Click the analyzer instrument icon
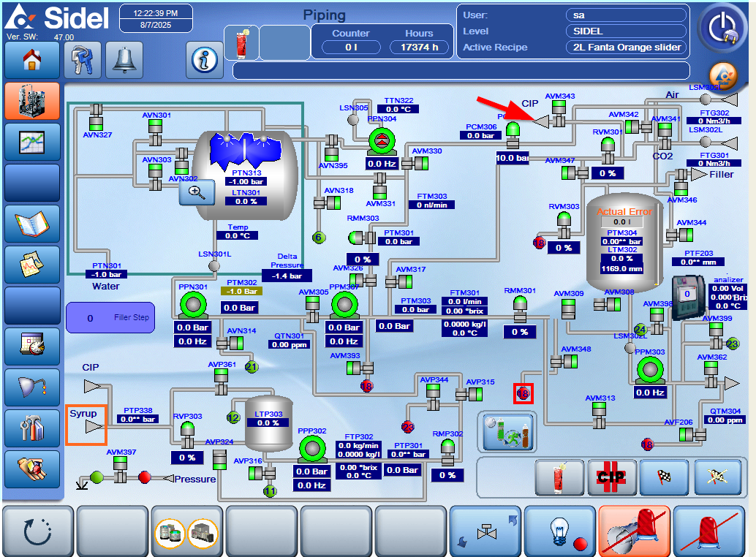 [x=688, y=298]
